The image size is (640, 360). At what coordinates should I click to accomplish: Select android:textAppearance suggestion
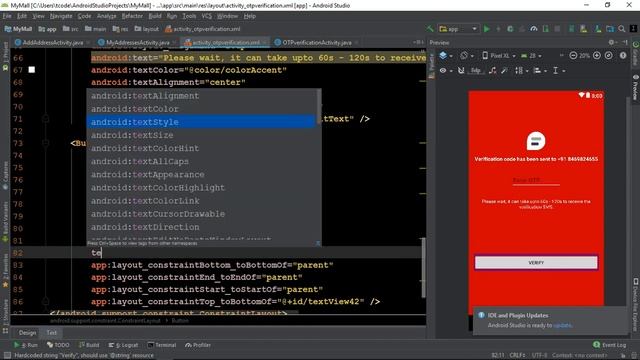tap(201, 174)
